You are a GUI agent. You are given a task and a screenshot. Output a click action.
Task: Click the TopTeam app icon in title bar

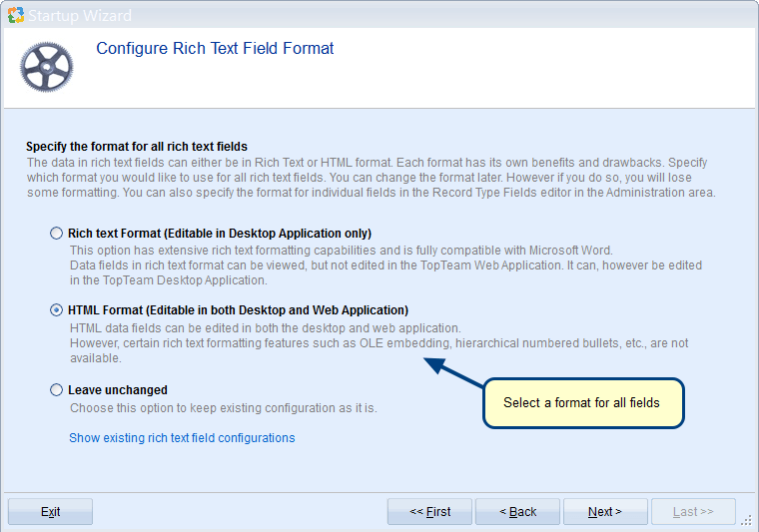coord(14,15)
